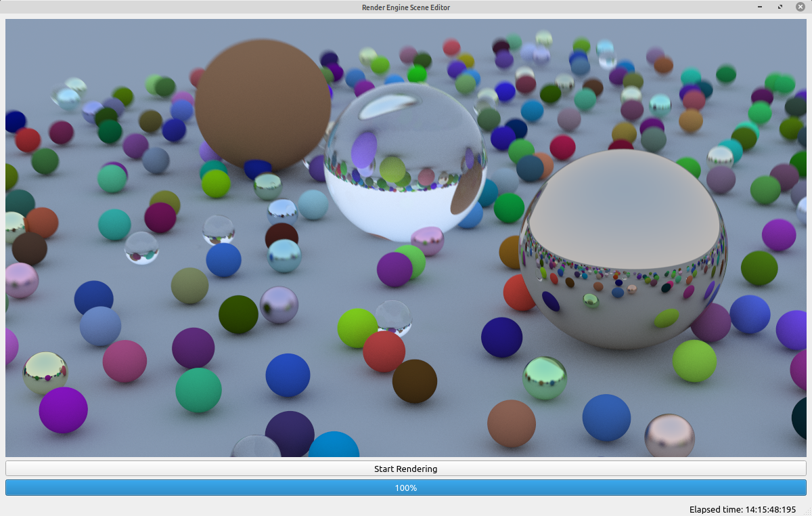The height and width of the screenshot is (516, 812).
Task: Click the small metallic sphere at bottom right
Action: point(670,436)
